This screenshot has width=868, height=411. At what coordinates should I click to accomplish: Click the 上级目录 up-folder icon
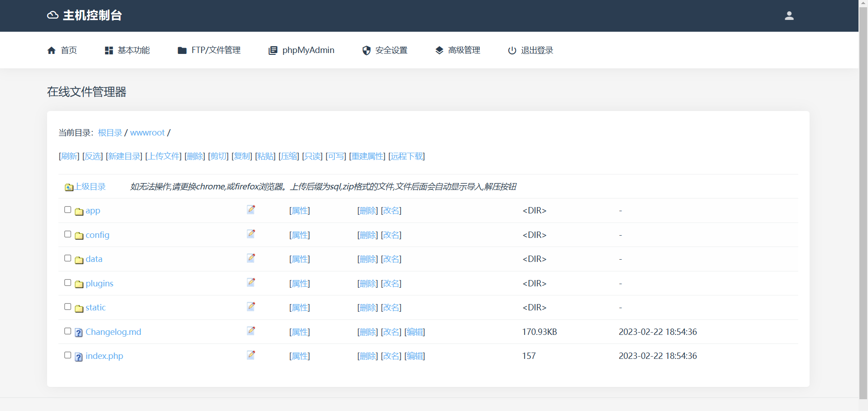coord(69,187)
